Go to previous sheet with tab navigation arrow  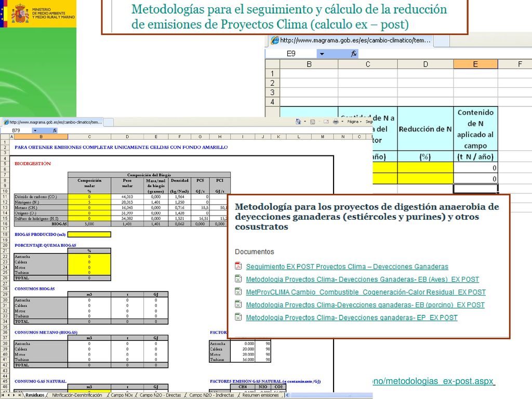(9, 395)
